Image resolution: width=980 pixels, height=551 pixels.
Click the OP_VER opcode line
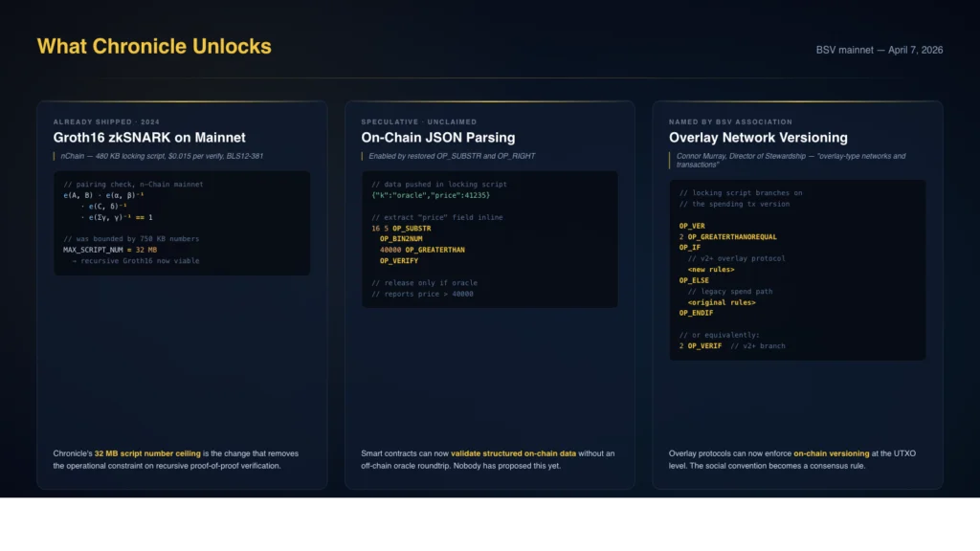pyautogui.click(x=692, y=226)
